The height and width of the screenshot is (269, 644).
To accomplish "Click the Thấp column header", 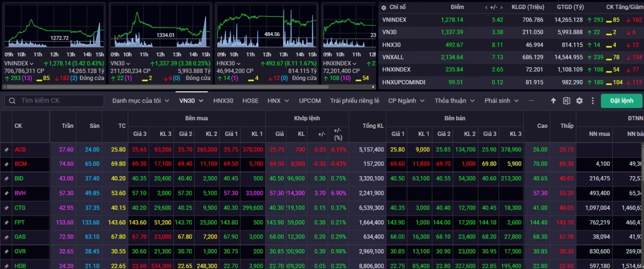I will [x=567, y=126].
